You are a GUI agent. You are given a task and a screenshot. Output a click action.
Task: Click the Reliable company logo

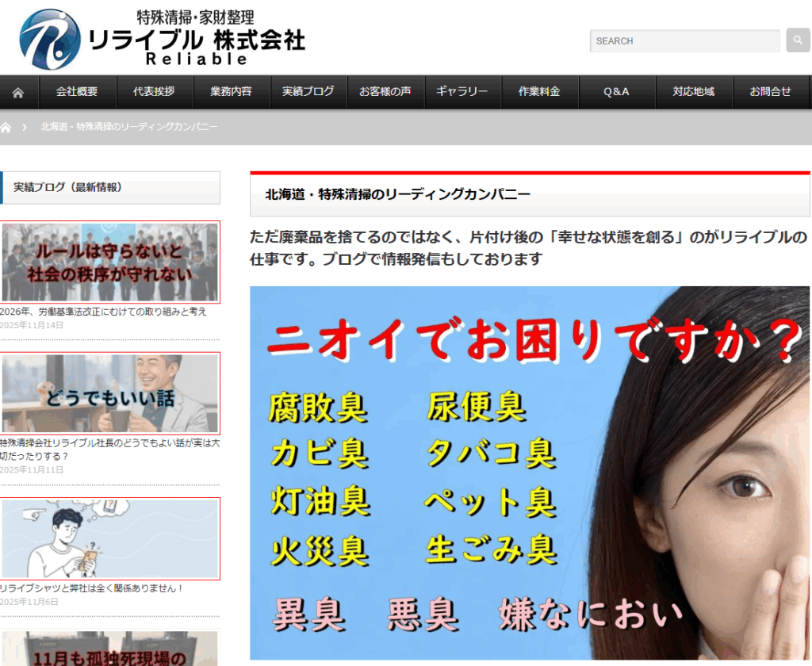162,38
